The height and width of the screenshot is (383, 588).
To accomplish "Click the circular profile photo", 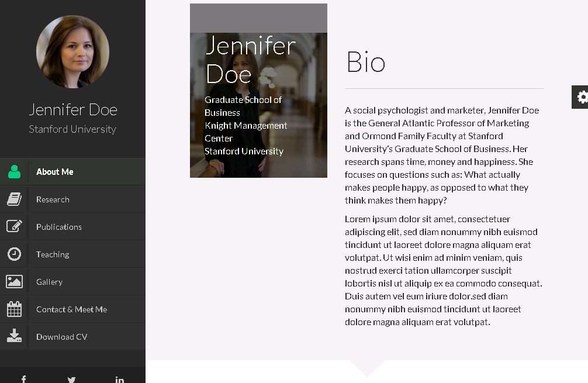I will coord(72,52).
